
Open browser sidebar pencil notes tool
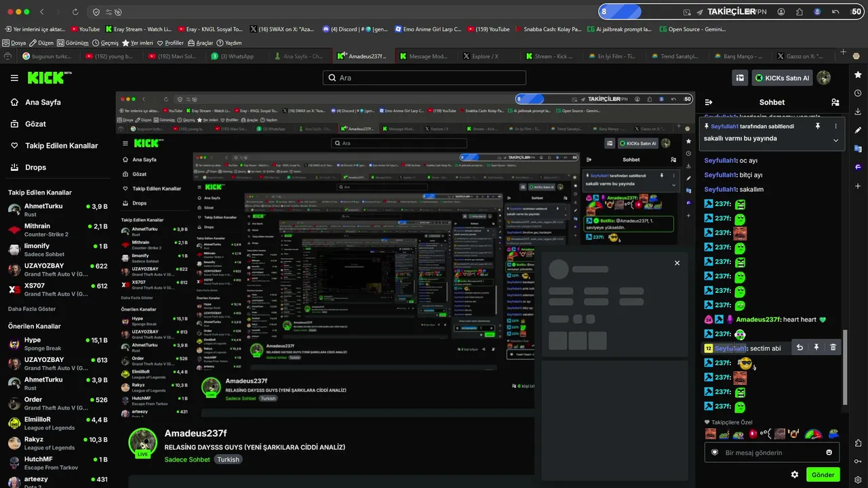[x=858, y=130]
